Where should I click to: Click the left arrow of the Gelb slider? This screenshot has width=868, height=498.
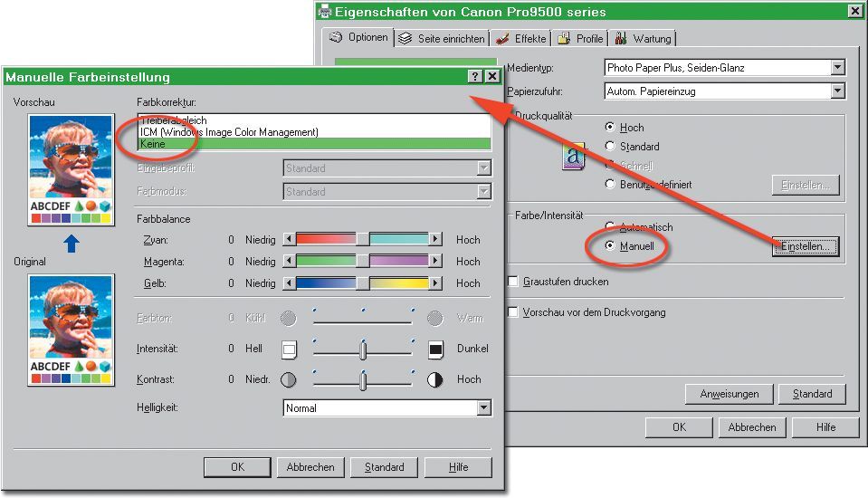pyautogui.click(x=289, y=283)
